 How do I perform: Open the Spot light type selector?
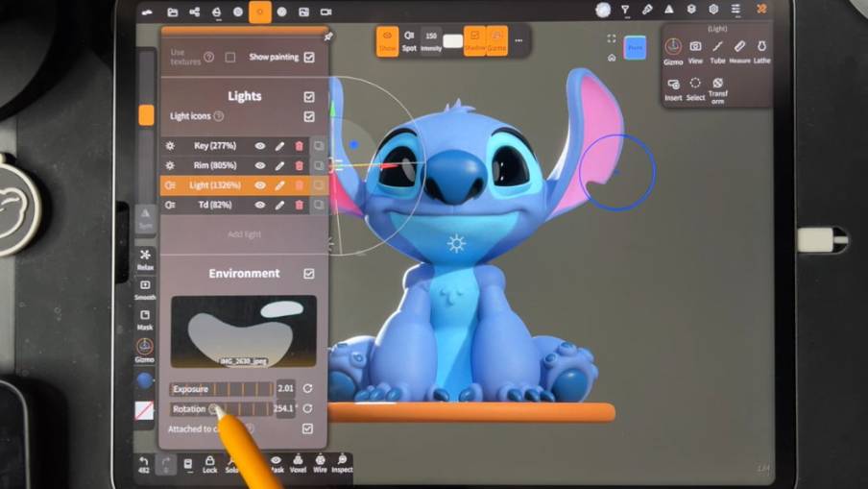coord(409,41)
